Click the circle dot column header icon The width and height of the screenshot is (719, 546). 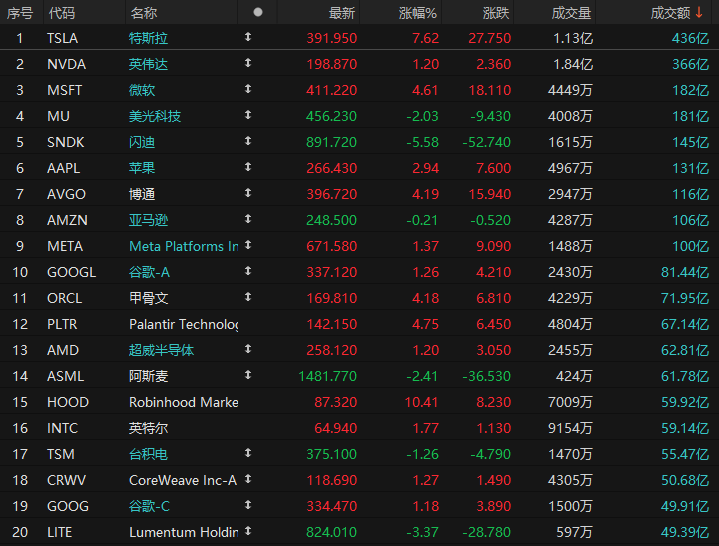coord(258,12)
